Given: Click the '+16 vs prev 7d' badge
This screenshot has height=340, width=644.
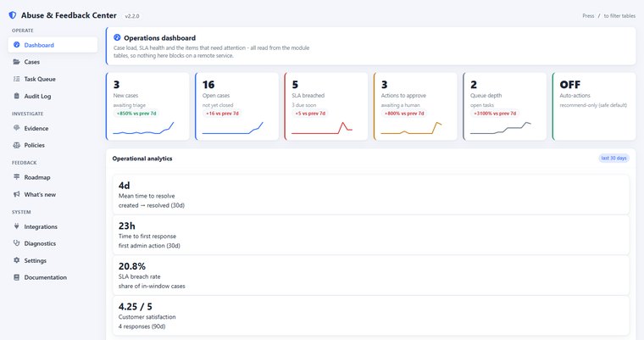Looking at the screenshot, I should tap(222, 114).
